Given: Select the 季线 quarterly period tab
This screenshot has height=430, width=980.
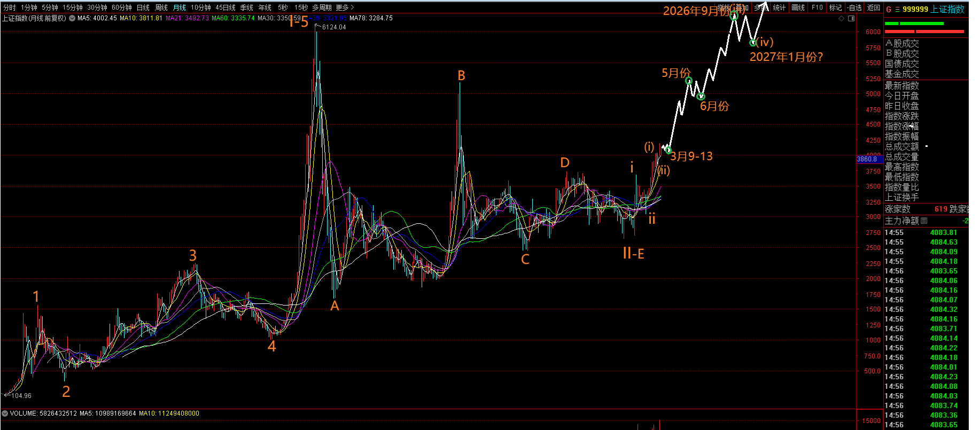Looking at the screenshot, I should (x=246, y=7).
